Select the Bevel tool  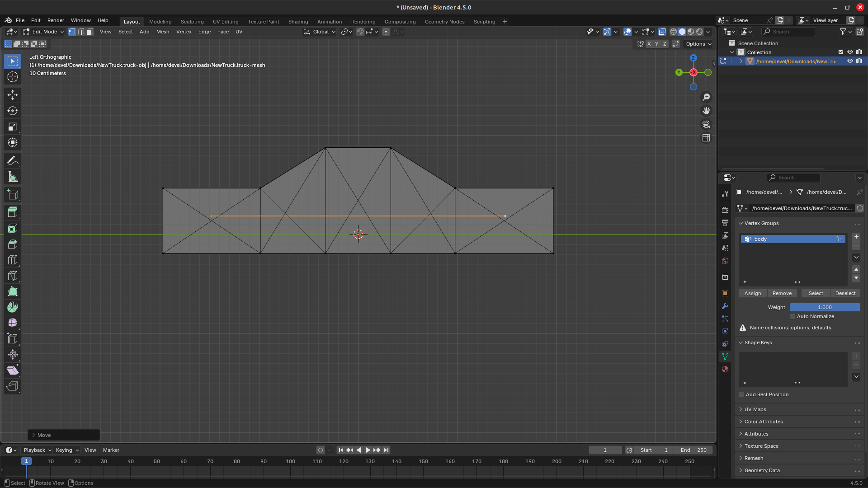13,244
